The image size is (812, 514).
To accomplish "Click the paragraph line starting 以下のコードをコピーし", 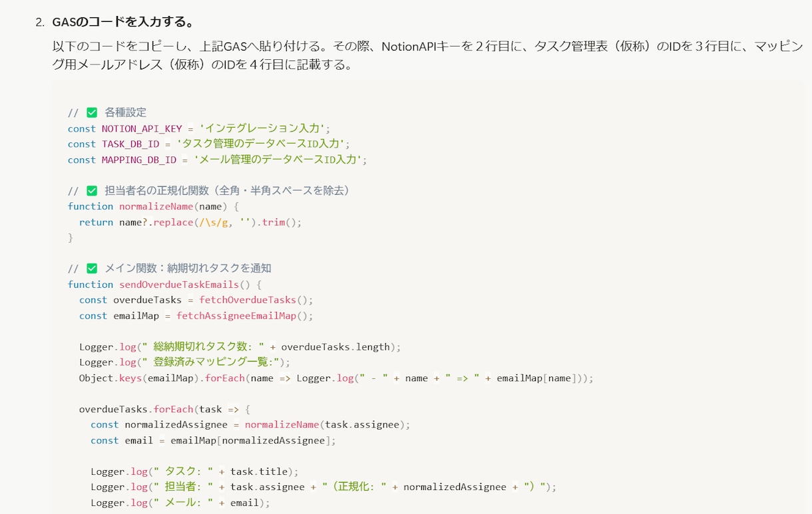I will click(428, 47).
